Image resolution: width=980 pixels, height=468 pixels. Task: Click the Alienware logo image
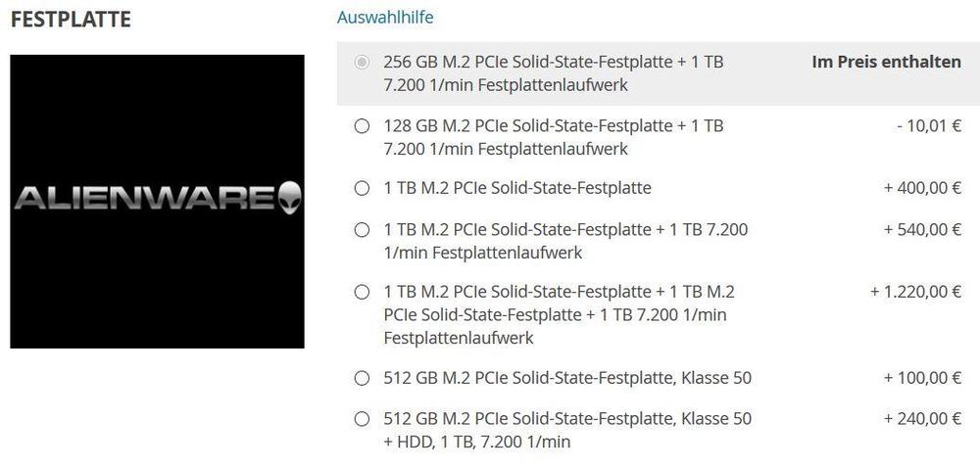pyautogui.click(x=157, y=201)
